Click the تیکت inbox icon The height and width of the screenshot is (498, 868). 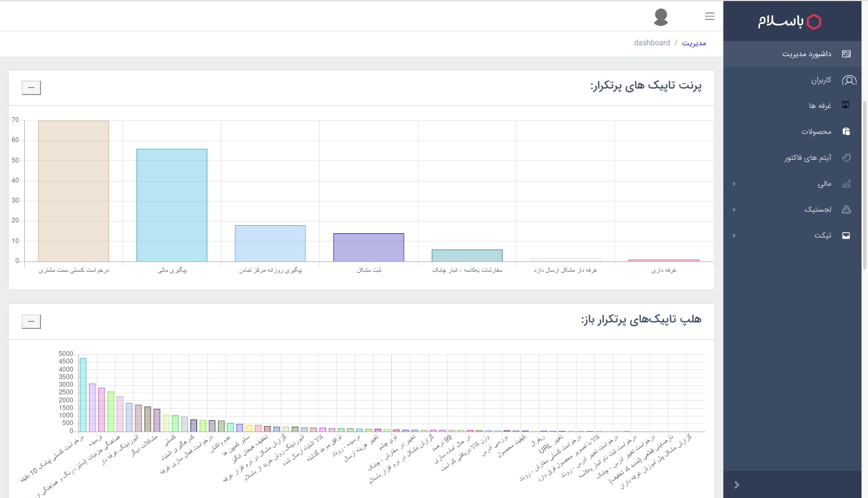(846, 235)
